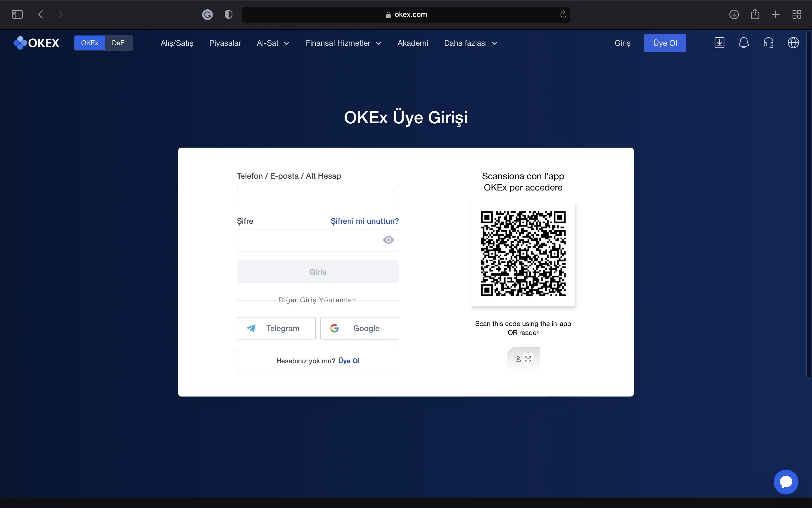Open the language globe icon
The image size is (812, 508).
coord(793,43)
